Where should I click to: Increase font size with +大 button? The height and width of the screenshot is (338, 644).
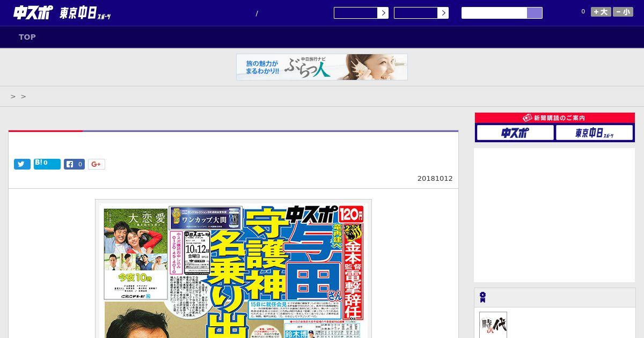601,12
